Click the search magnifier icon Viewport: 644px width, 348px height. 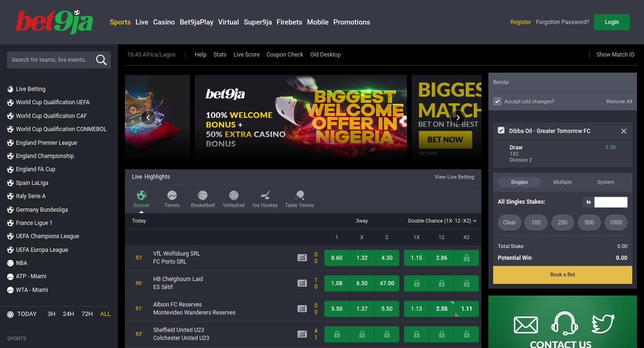tap(101, 60)
